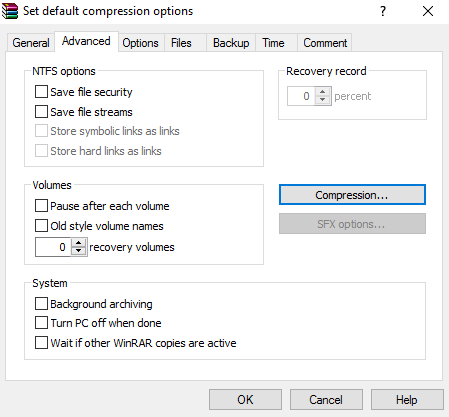Click the WinRAR books icon in title bar

pos(10,11)
